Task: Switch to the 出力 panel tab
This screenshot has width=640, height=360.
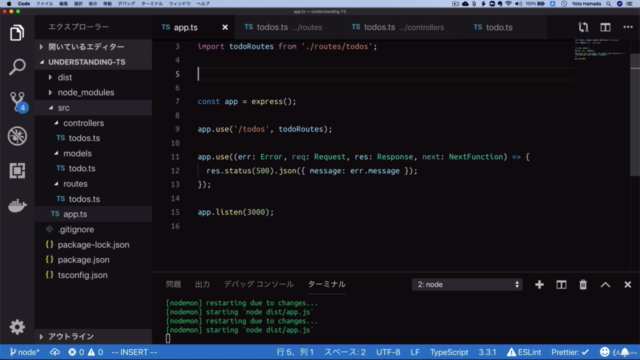Action: coord(202,284)
